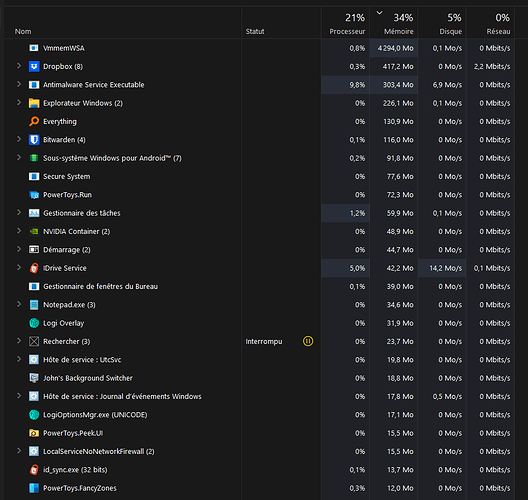Select the Démarrage icon
This screenshot has width=528, height=500.
click(x=34, y=249)
